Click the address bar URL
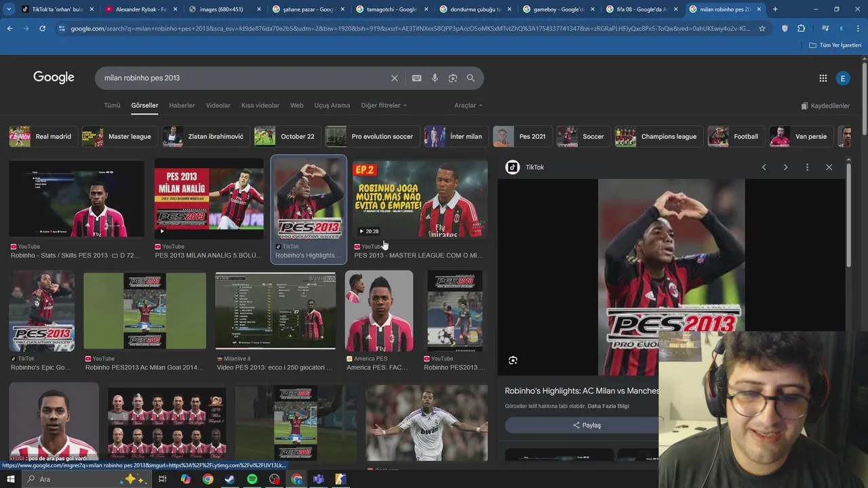The width and height of the screenshot is (868, 488). click(410, 28)
